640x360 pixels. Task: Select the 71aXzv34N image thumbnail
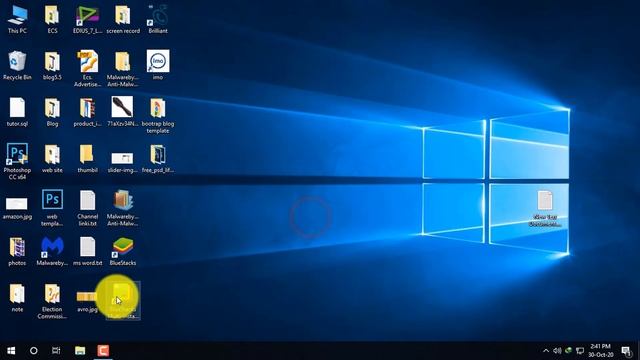click(x=122, y=112)
